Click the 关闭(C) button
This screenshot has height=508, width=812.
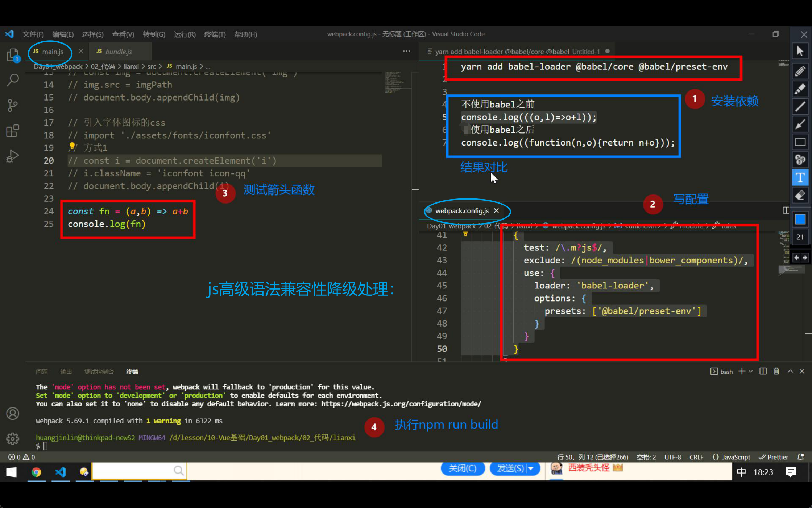[x=463, y=468]
